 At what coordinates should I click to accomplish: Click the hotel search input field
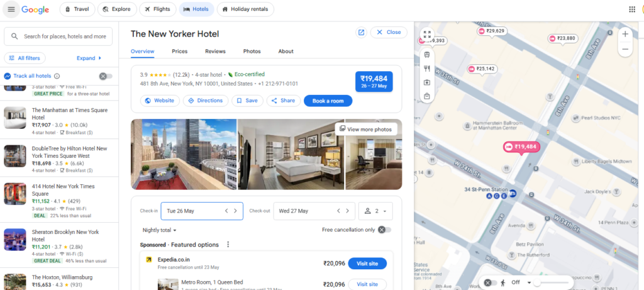pos(58,36)
